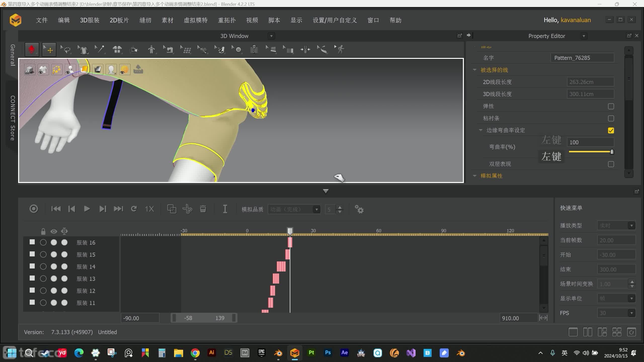Open the 文件 menu
The image size is (644, 362).
42,20
